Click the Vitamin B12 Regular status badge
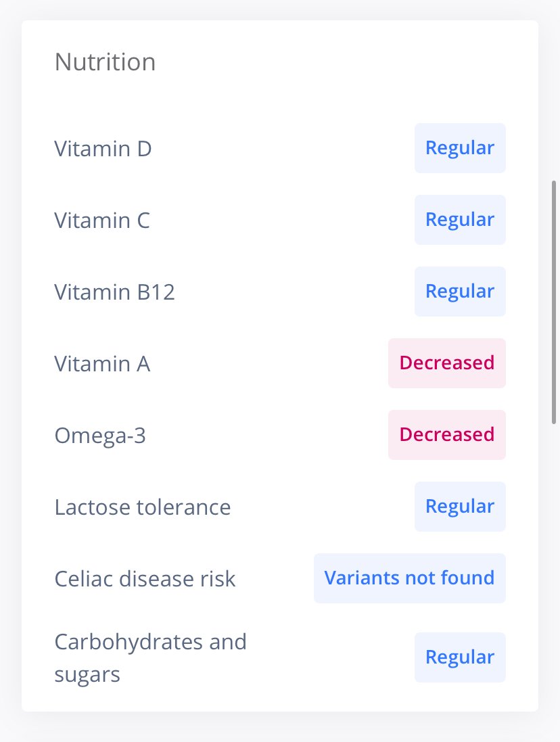This screenshot has width=560, height=742. click(460, 292)
